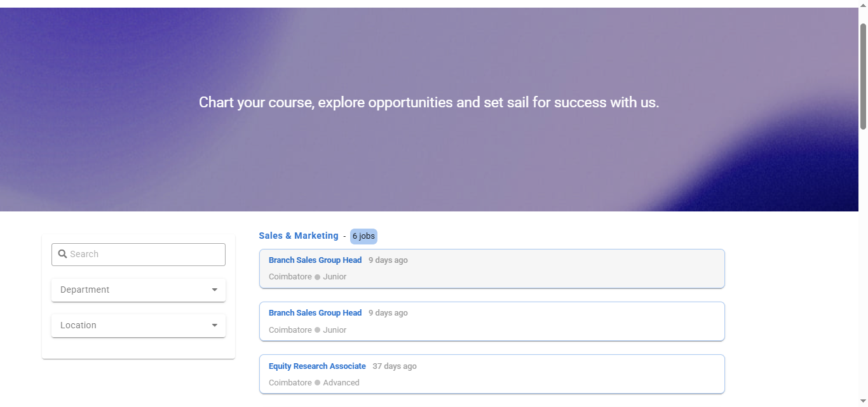
Task: Click the Location dropdown caret arrow
Action: 214,326
